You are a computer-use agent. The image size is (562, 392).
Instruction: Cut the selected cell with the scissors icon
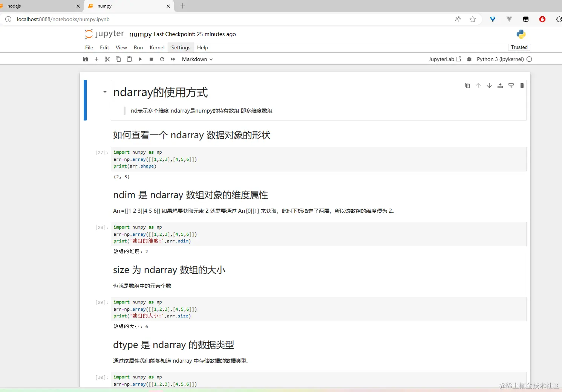tap(107, 59)
